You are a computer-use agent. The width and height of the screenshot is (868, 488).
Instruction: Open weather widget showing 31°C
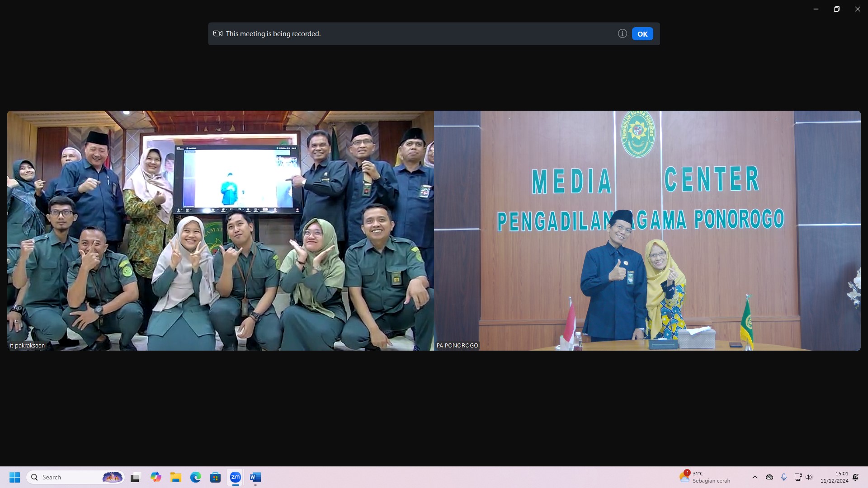[x=705, y=477]
